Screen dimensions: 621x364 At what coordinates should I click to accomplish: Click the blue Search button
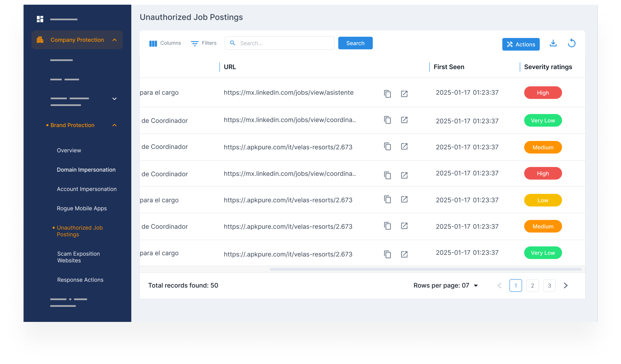pos(355,43)
